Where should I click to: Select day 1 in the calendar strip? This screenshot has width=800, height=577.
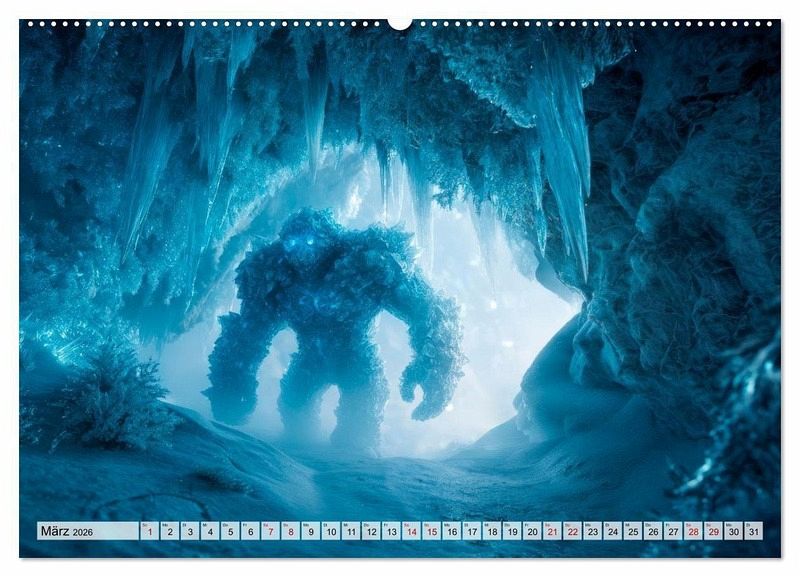(x=149, y=531)
